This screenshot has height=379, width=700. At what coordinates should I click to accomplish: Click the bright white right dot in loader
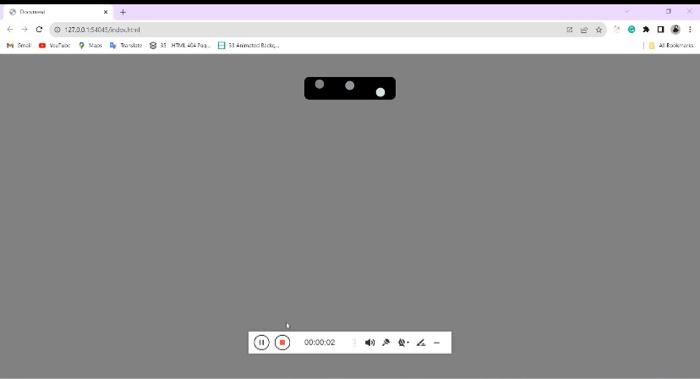380,92
